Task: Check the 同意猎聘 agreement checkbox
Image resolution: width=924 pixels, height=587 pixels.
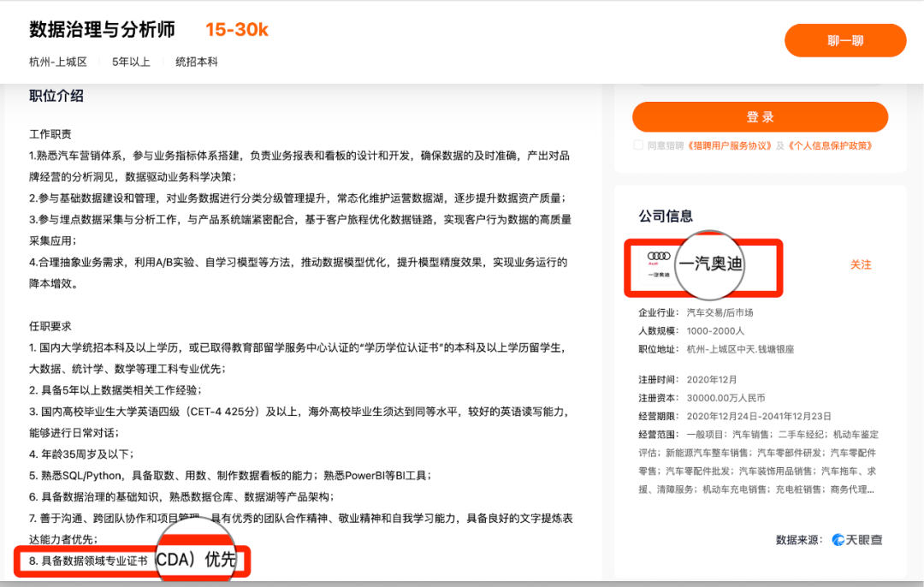Action: click(x=638, y=145)
